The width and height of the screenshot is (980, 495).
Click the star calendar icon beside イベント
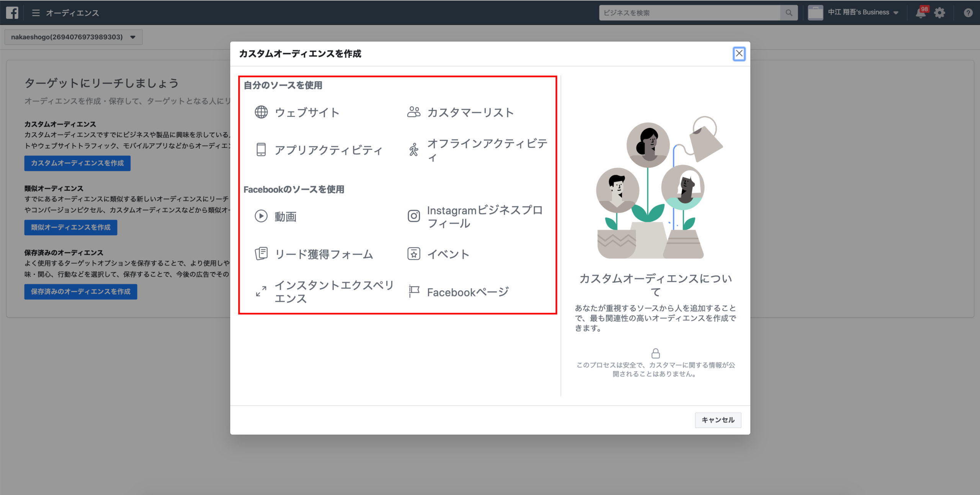pos(413,254)
